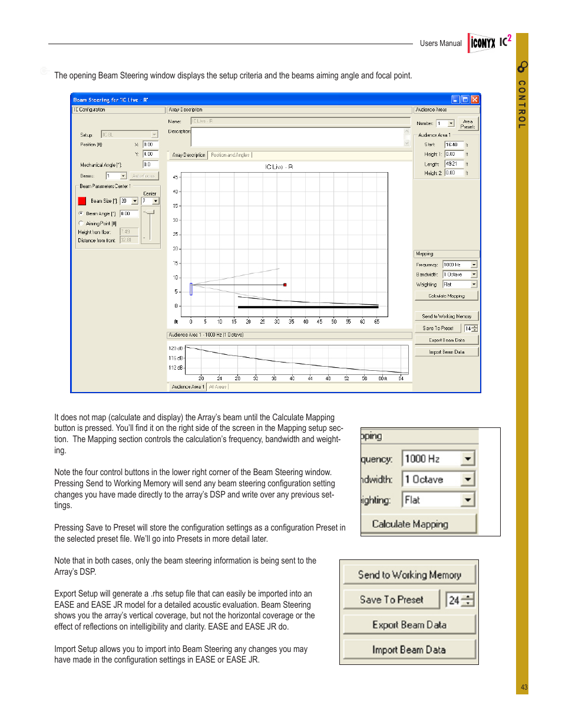The width and height of the screenshot is (562, 728).
Task: Click the enlarged preset stepper showing 24
Action: tap(460, 600)
